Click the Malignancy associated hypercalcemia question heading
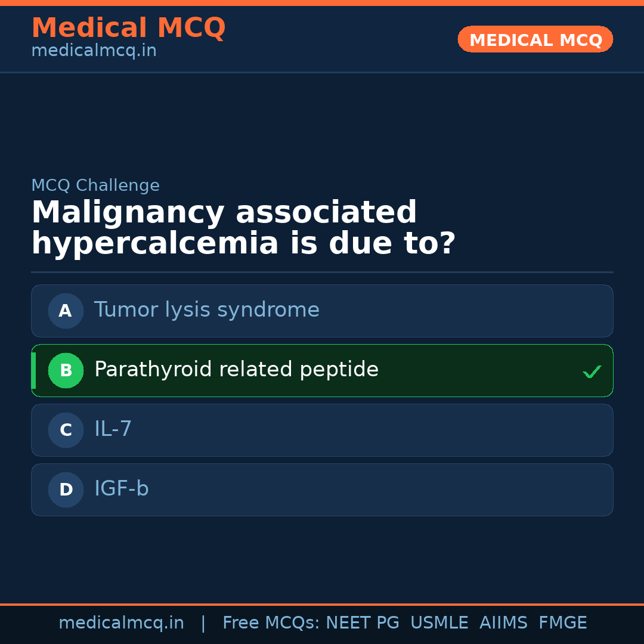 click(243, 228)
